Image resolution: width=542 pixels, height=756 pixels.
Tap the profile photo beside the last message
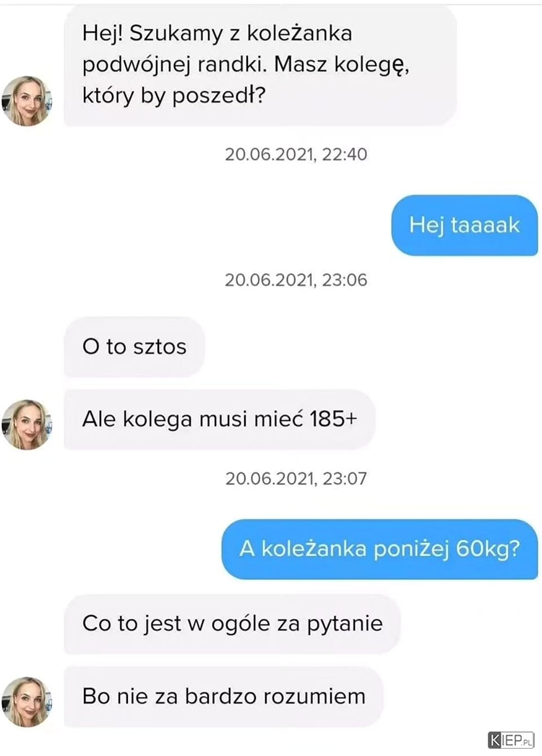point(27,702)
